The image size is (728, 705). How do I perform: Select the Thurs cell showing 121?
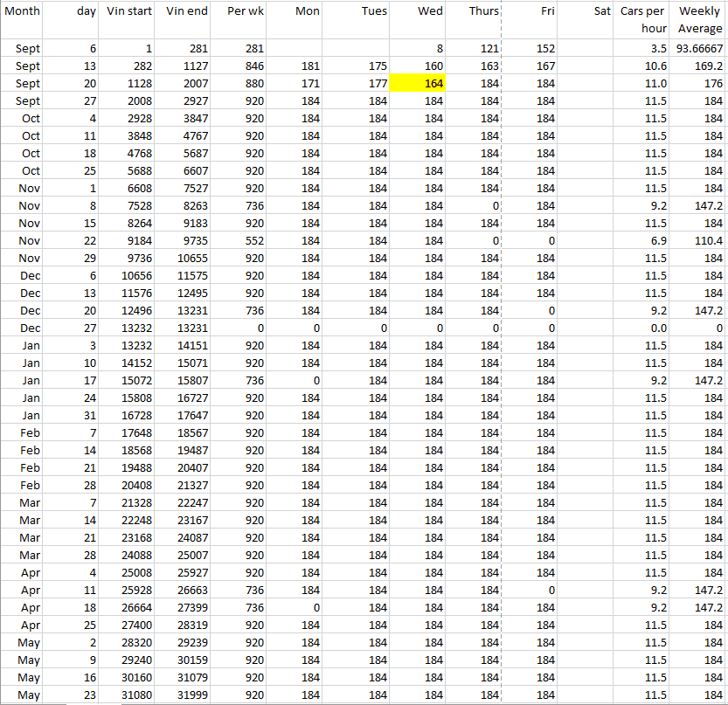tap(474, 48)
